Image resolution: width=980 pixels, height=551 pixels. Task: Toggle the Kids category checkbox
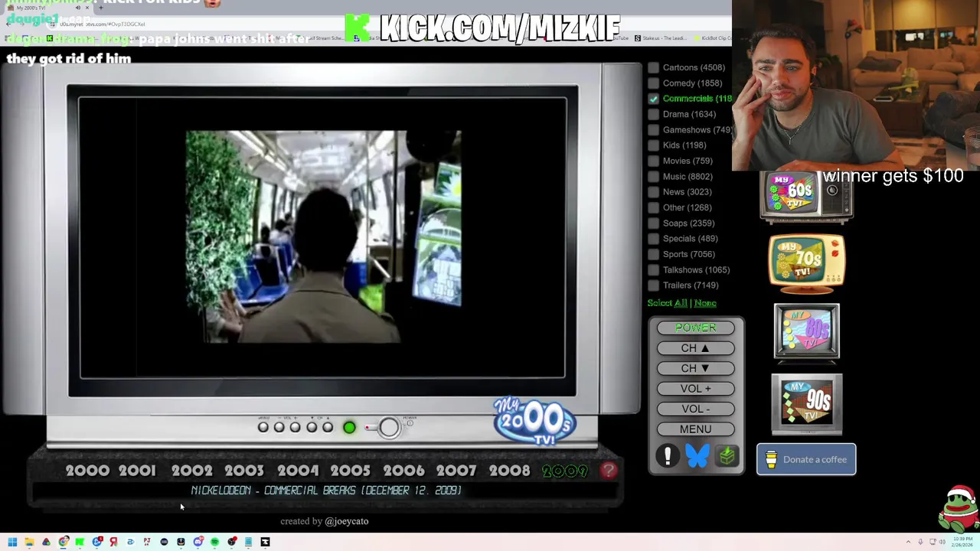click(x=653, y=145)
